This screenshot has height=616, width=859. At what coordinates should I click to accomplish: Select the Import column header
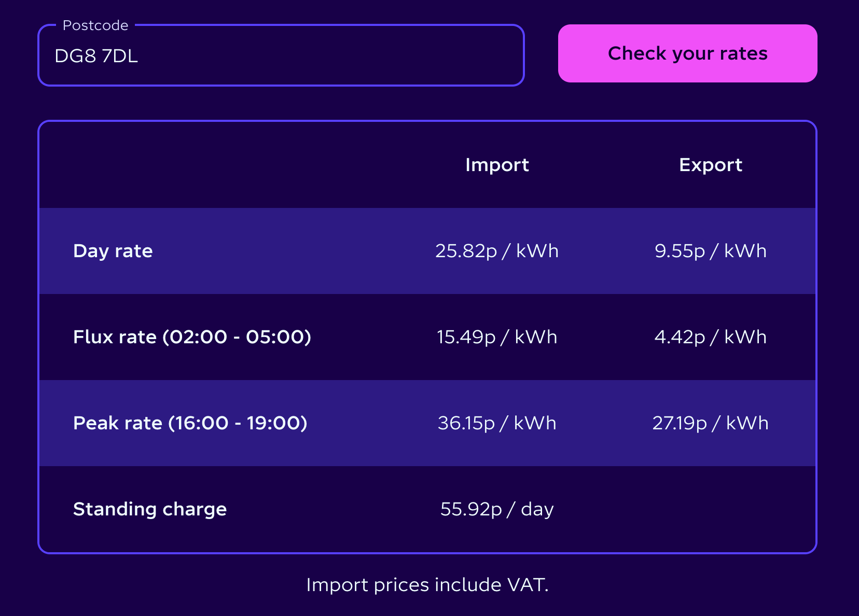[x=497, y=165]
